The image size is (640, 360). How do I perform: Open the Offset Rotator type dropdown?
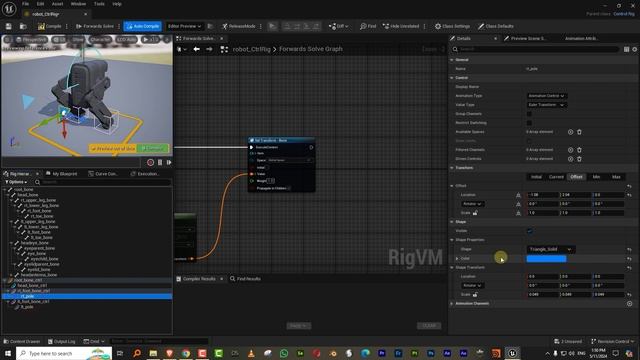tap(472, 204)
